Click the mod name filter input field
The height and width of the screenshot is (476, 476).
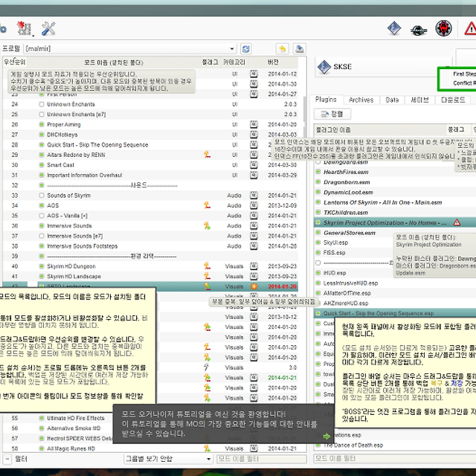point(260,459)
